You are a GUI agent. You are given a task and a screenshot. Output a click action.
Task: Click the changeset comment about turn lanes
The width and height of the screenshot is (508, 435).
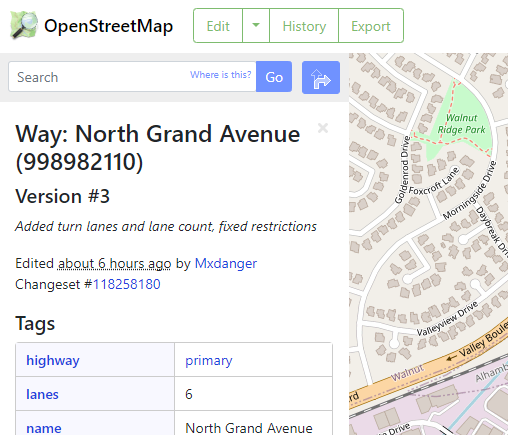tap(166, 226)
